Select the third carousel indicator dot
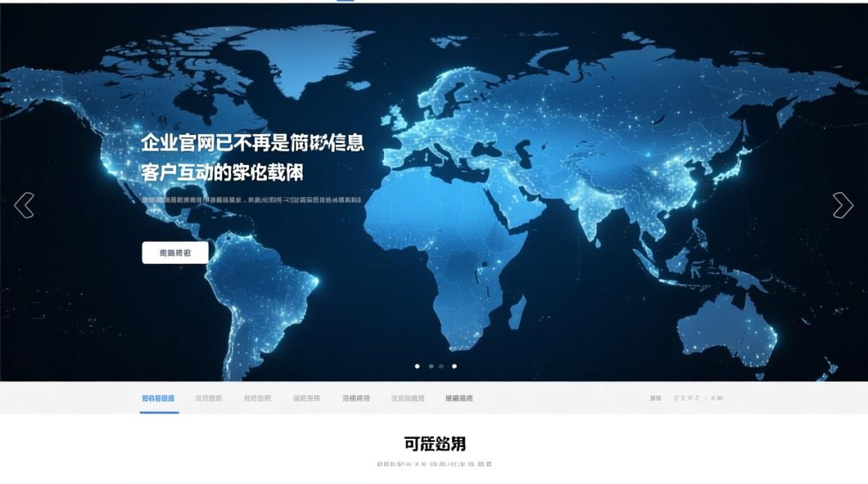Image resolution: width=868 pixels, height=484 pixels. [442, 367]
